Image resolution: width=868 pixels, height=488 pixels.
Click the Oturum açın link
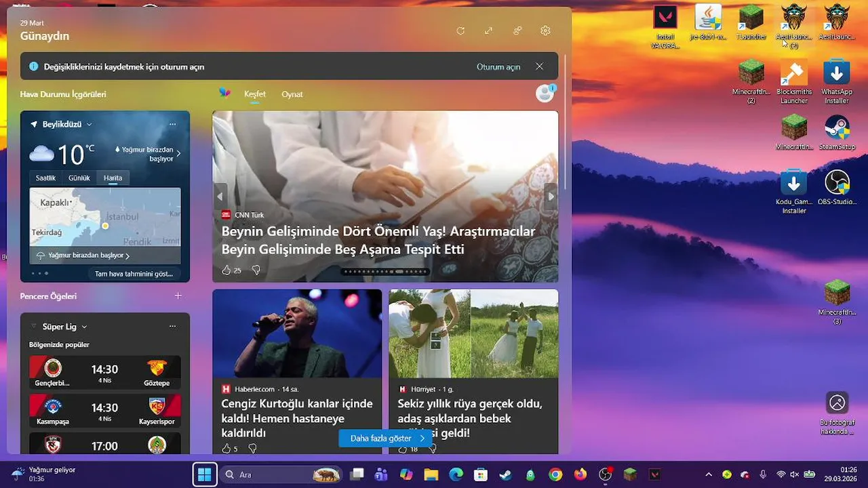(498, 67)
